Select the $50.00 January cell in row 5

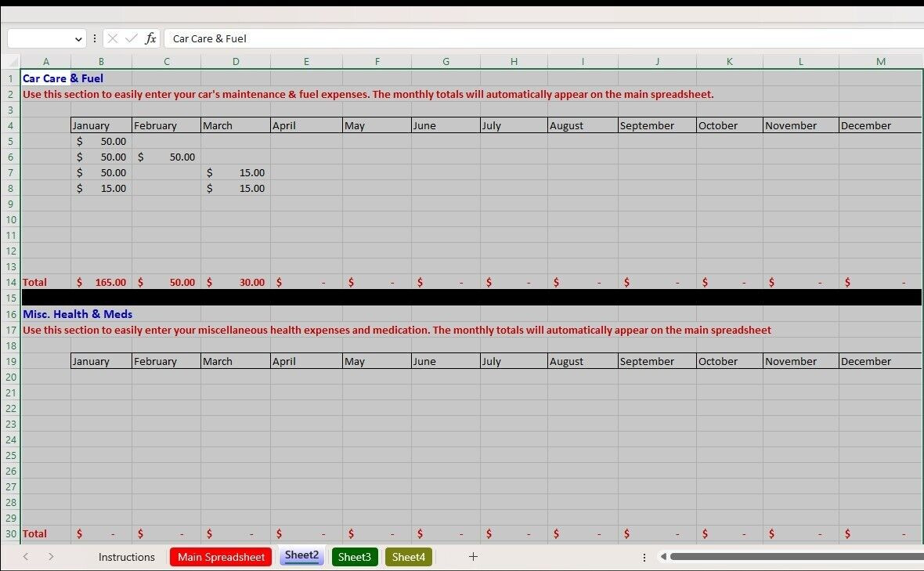[x=101, y=142]
